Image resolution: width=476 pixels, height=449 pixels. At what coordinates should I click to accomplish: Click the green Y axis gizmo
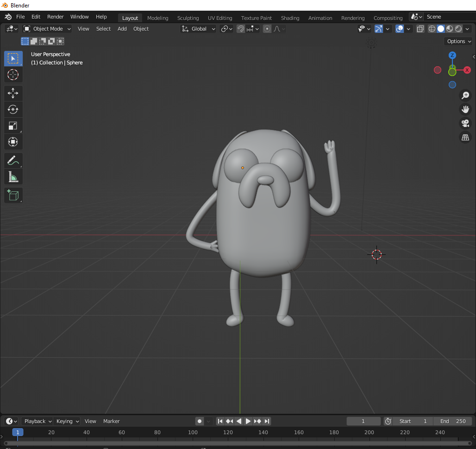(452, 72)
